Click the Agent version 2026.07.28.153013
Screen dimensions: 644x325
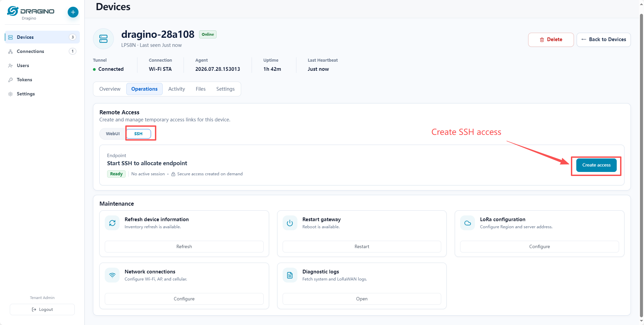(x=218, y=69)
